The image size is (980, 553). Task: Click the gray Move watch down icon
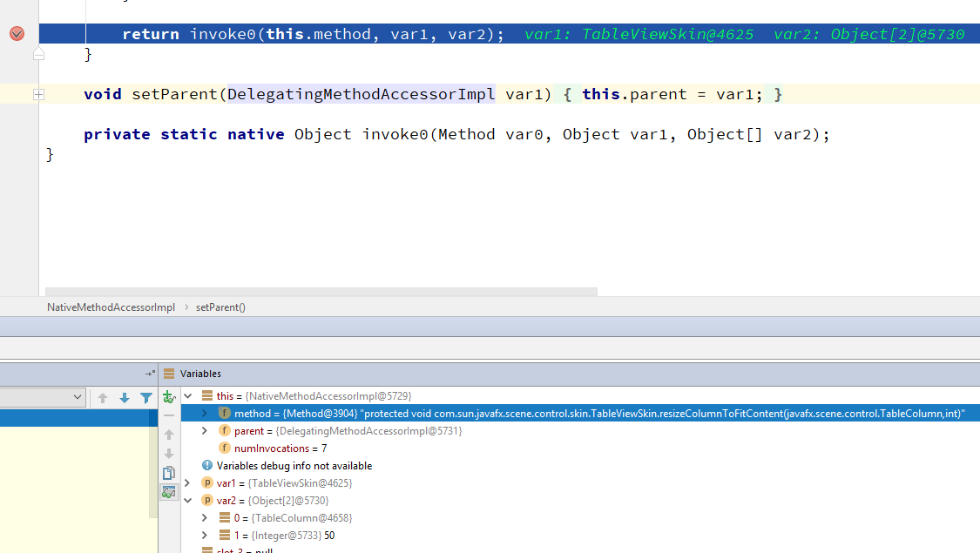tap(169, 451)
